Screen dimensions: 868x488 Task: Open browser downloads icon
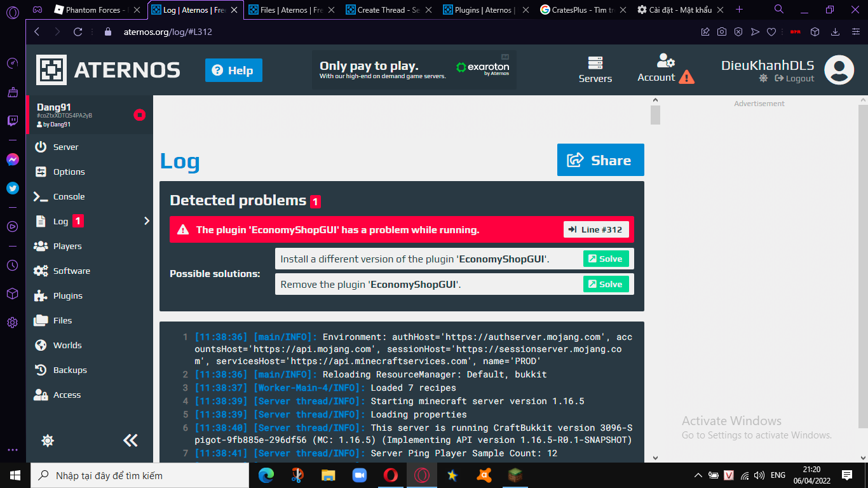click(836, 32)
